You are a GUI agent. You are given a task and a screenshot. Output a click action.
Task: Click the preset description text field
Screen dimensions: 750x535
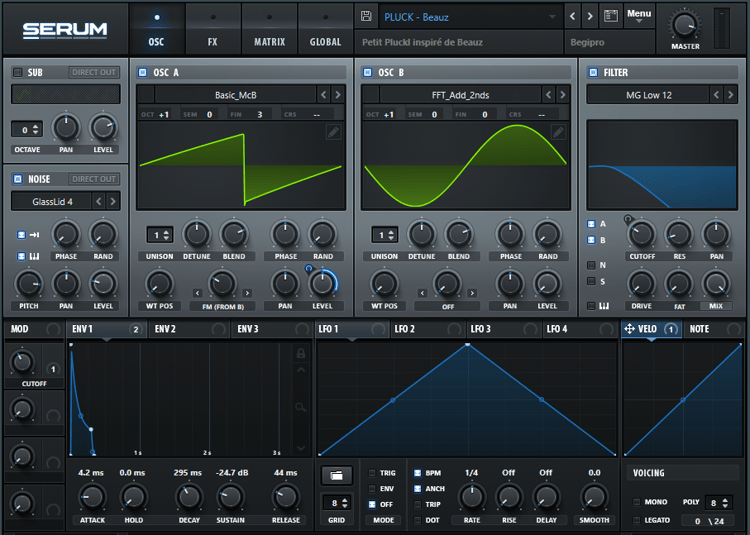coord(459,42)
